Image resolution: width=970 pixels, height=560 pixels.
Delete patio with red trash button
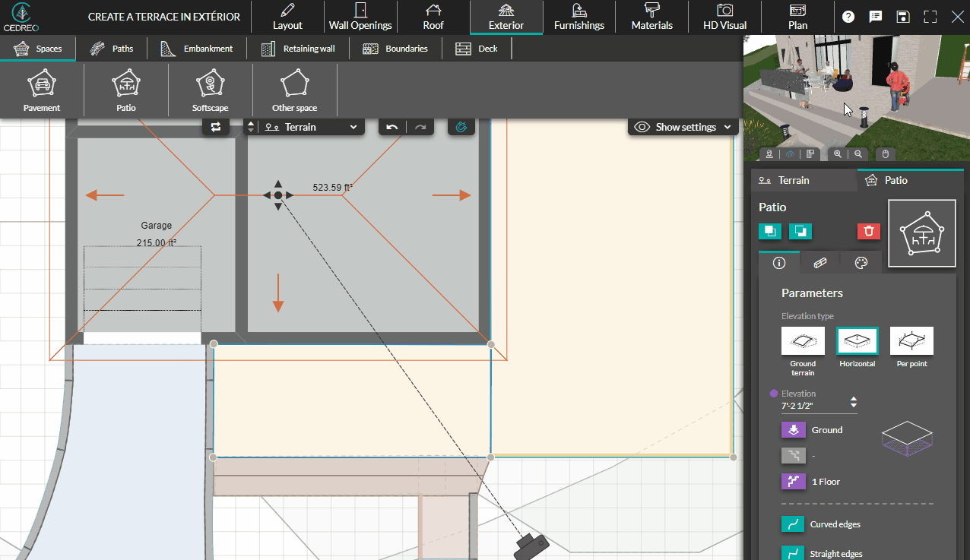[869, 231]
